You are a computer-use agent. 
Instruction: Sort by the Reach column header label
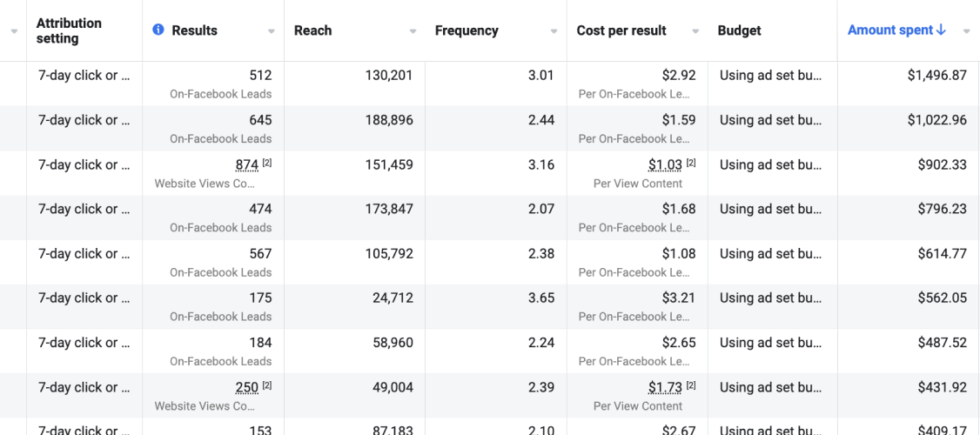pos(312,30)
